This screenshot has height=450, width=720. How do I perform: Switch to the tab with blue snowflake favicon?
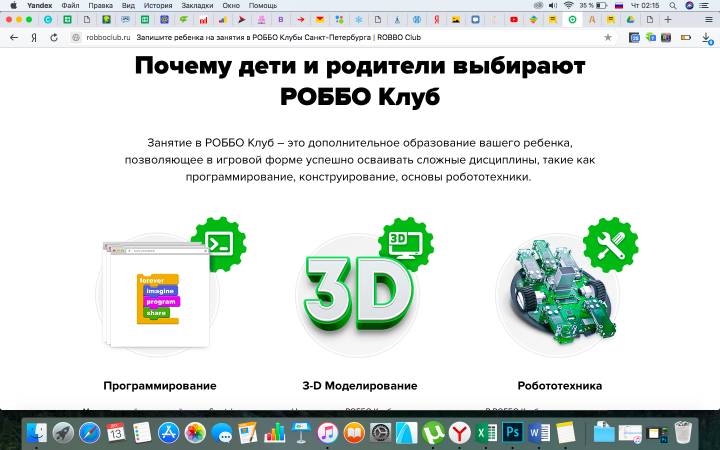pos(359,19)
